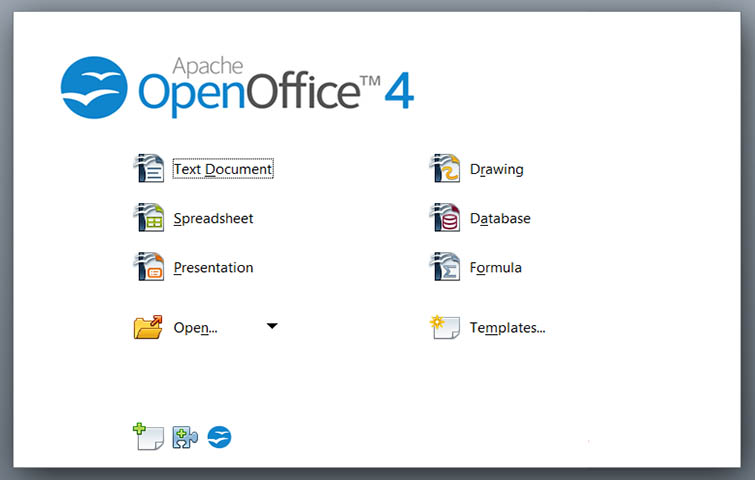Click the Spreadsheet calc icon
The image size is (755, 480).
(149, 217)
